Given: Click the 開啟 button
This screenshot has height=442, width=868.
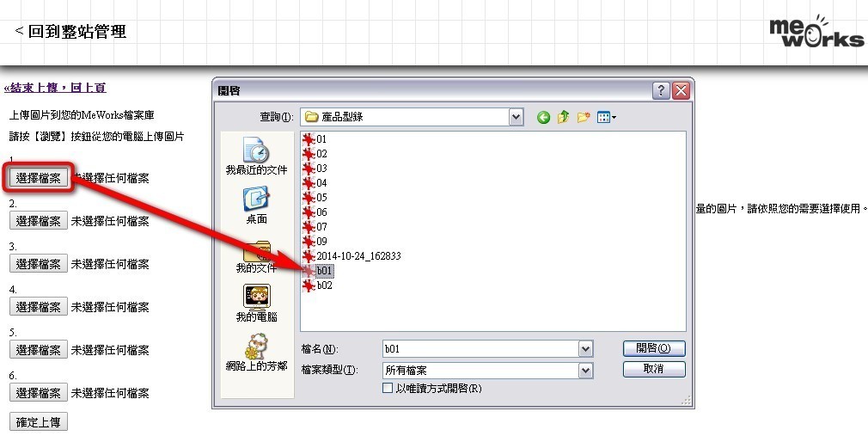Looking at the screenshot, I should coord(654,348).
